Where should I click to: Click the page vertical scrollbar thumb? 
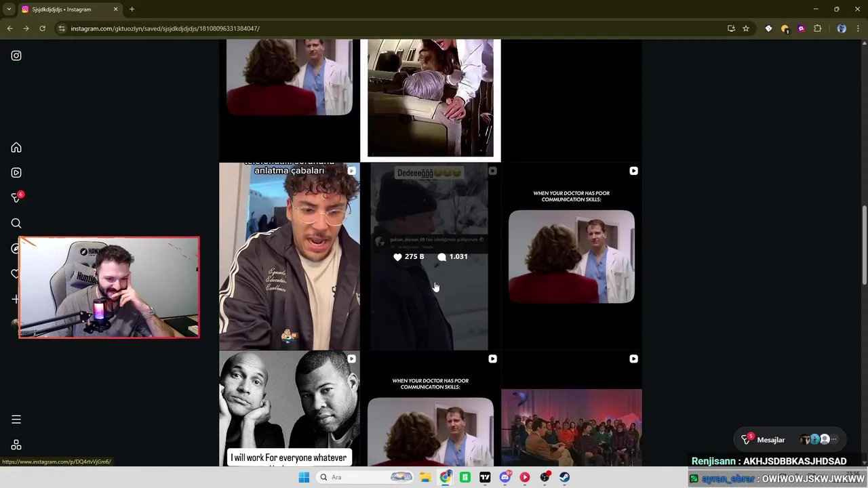[x=864, y=244]
